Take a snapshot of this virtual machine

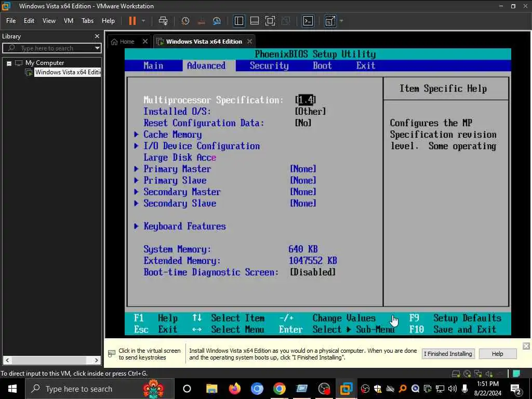[185, 21]
